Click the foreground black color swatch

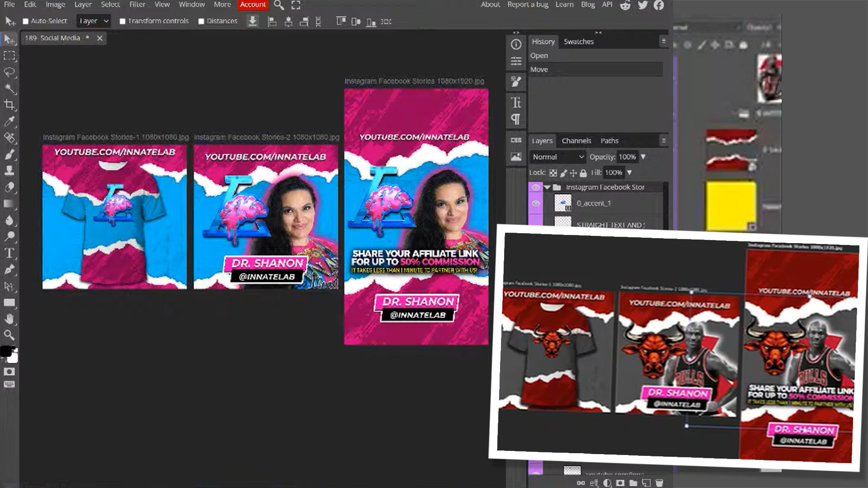click(x=6, y=351)
